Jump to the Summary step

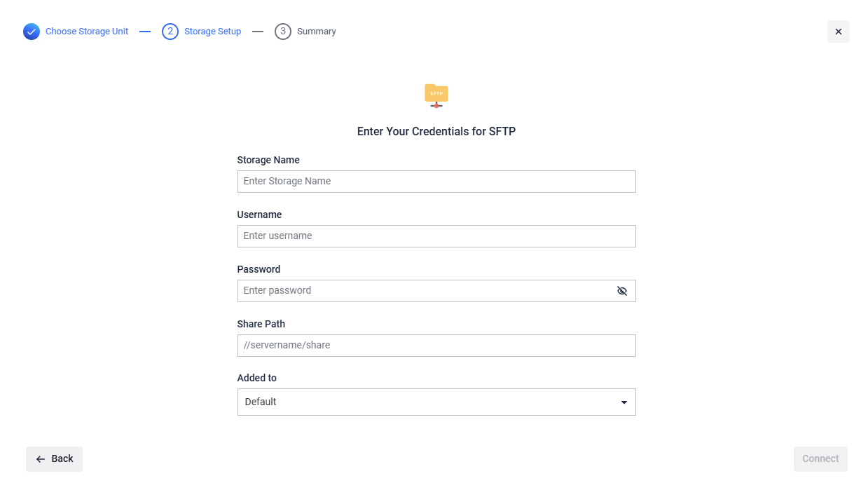click(316, 32)
